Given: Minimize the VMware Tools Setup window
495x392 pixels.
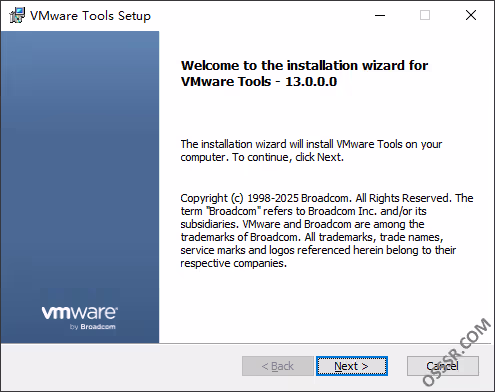Looking at the screenshot, I should pyautogui.click(x=380, y=15).
